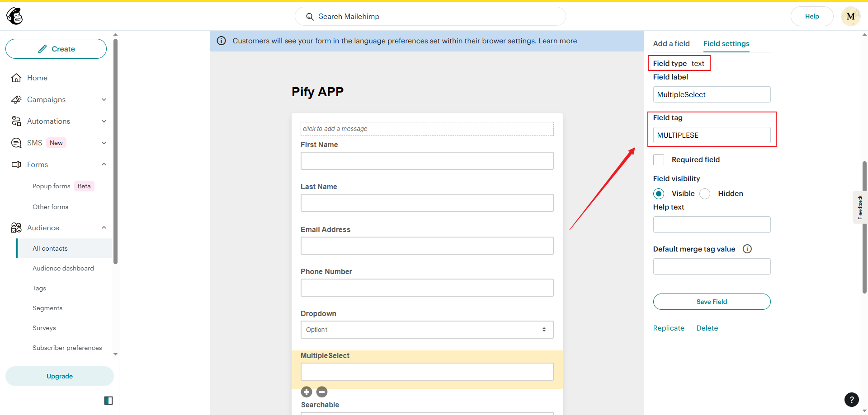Add a field with the plus icon
The width and height of the screenshot is (868, 415).
(307, 392)
